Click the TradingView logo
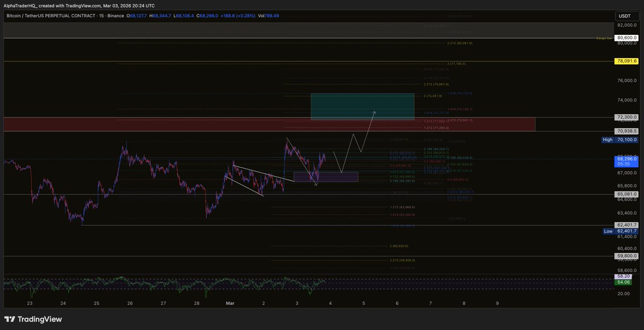 pyautogui.click(x=33, y=319)
